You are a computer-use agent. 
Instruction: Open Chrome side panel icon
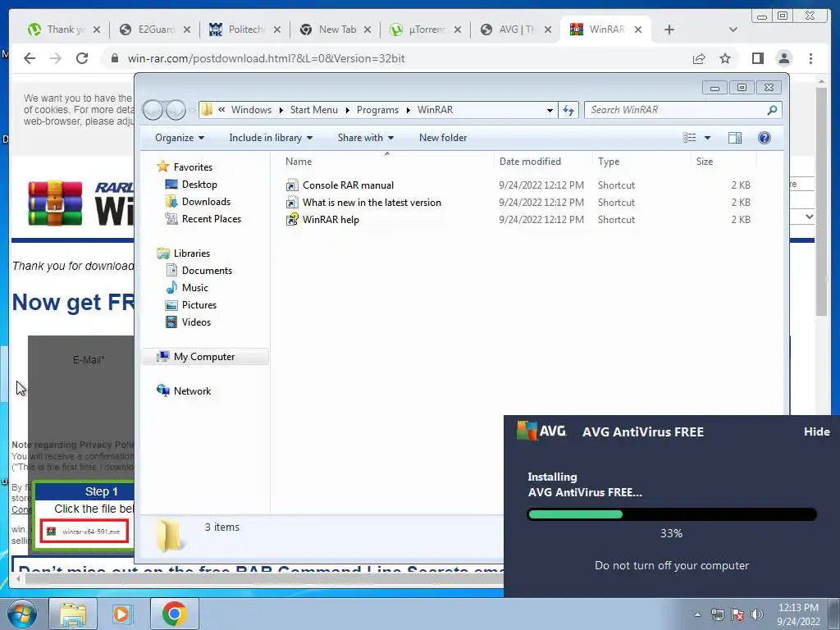pyautogui.click(x=757, y=58)
